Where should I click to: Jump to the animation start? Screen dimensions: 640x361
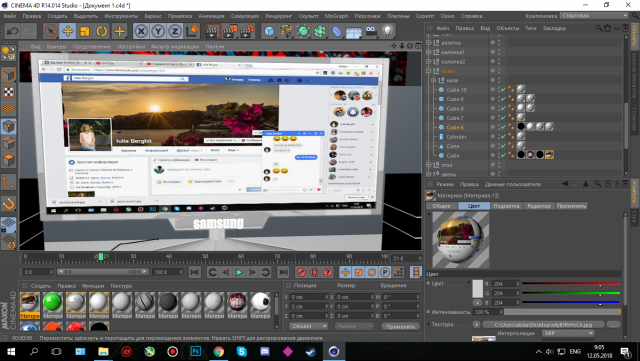[195, 272]
